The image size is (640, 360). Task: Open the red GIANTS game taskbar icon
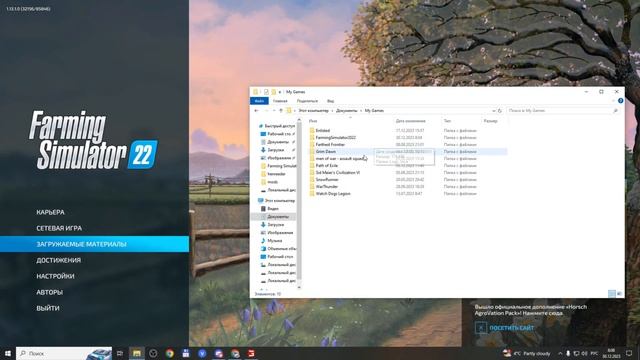251,353
